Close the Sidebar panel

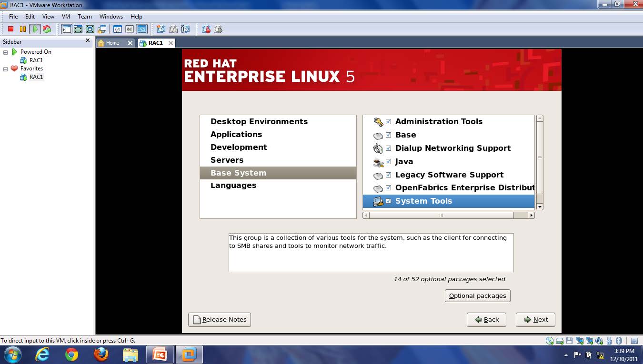tap(88, 41)
